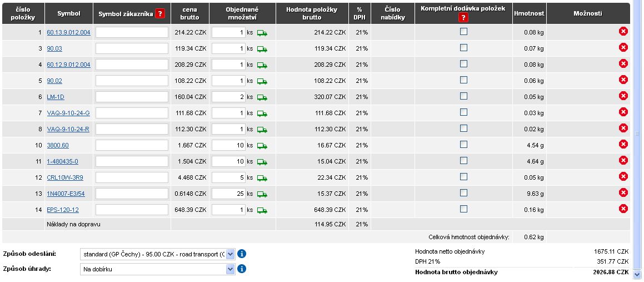Click the Objednané množství column header
Image resolution: width=644 pixels, height=282 pixels.
pyautogui.click(x=243, y=13)
